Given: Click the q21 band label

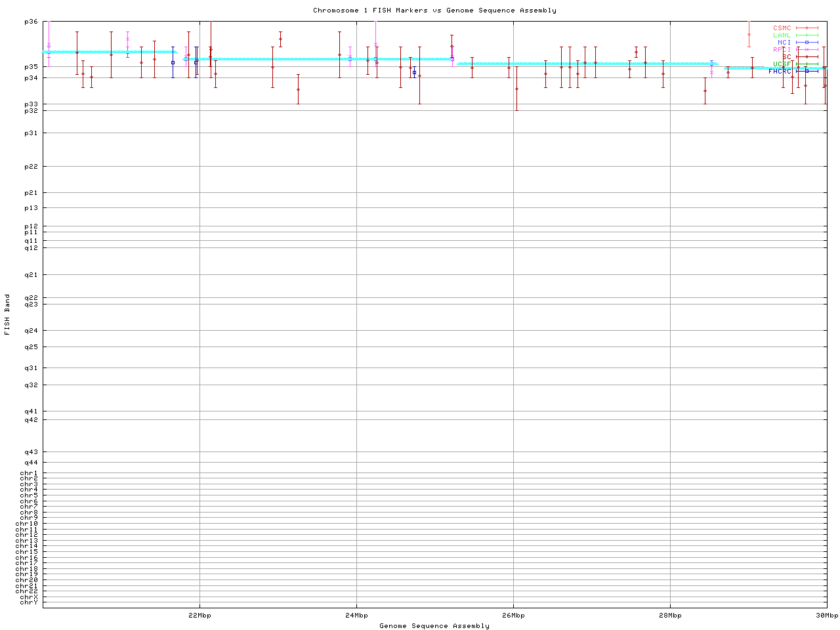Looking at the screenshot, I should tap(31, 275).
